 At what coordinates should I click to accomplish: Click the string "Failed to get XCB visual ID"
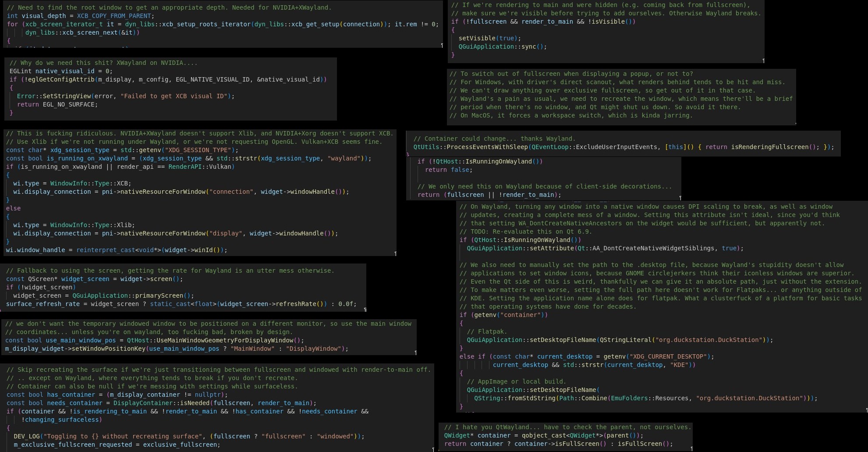point(174,96)
